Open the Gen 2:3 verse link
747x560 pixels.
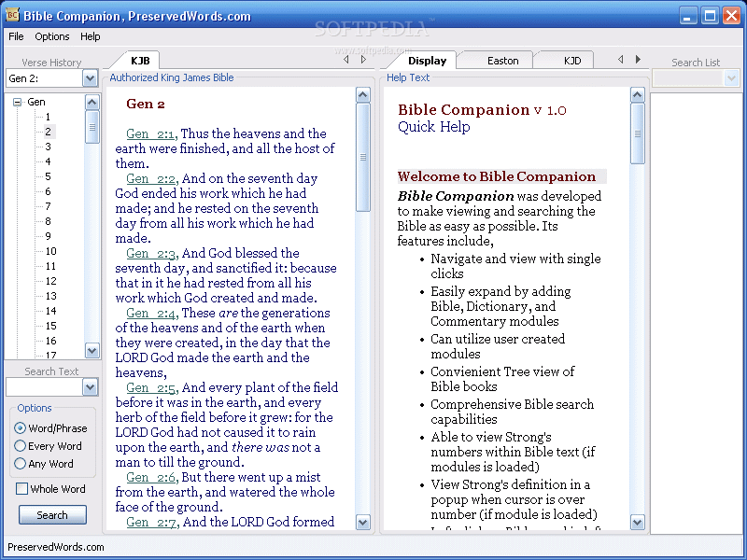(x=151, y=253)
